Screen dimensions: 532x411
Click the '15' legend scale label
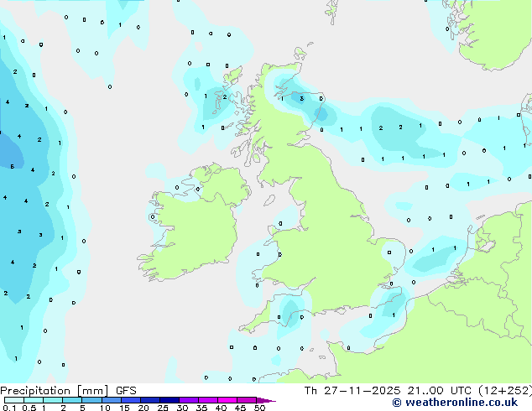pyautogui.click(x=124, y=408)
